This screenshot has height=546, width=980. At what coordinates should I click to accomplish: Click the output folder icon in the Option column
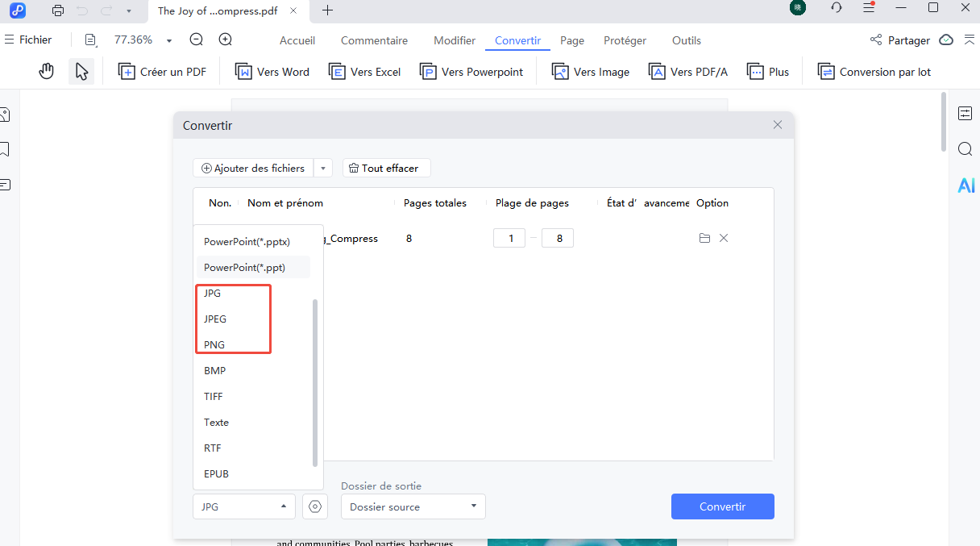pyautogui.click(x=704, y=238)
